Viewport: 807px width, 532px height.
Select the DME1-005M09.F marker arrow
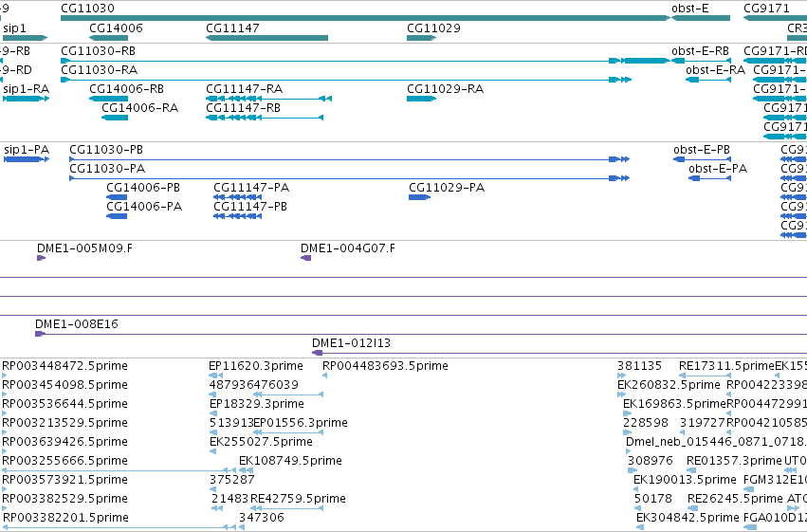click(x=41, y=258)
